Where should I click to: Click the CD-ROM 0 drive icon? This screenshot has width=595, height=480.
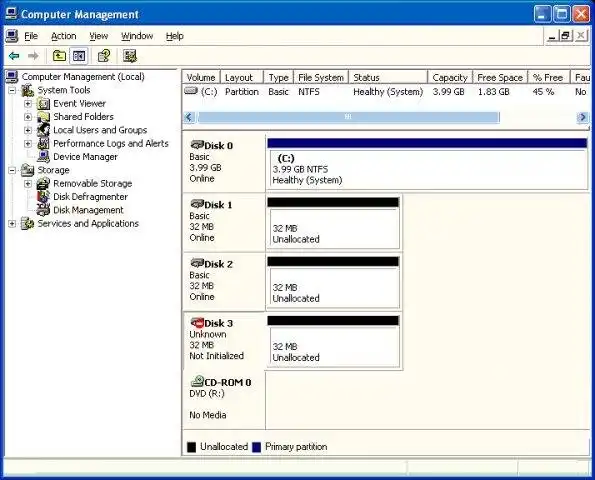click(x=197, y=381)
